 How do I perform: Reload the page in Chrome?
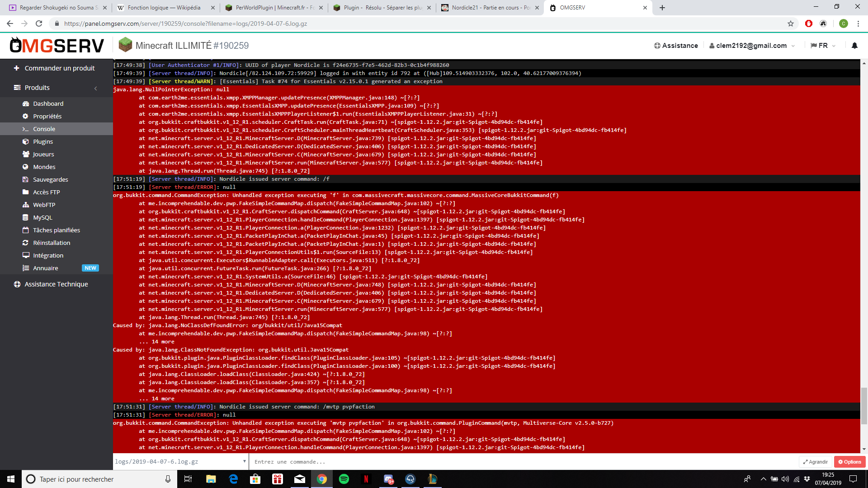39,23
